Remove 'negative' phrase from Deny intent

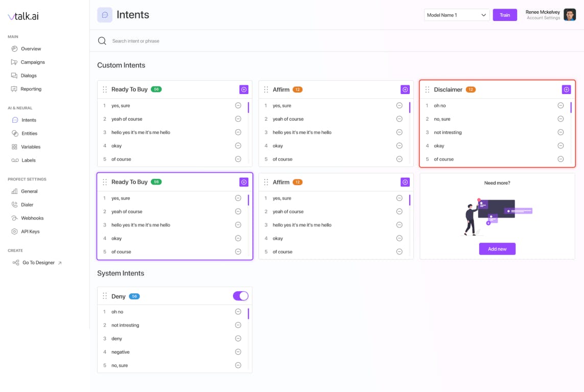pyautogui.click(x=238, y=352)
